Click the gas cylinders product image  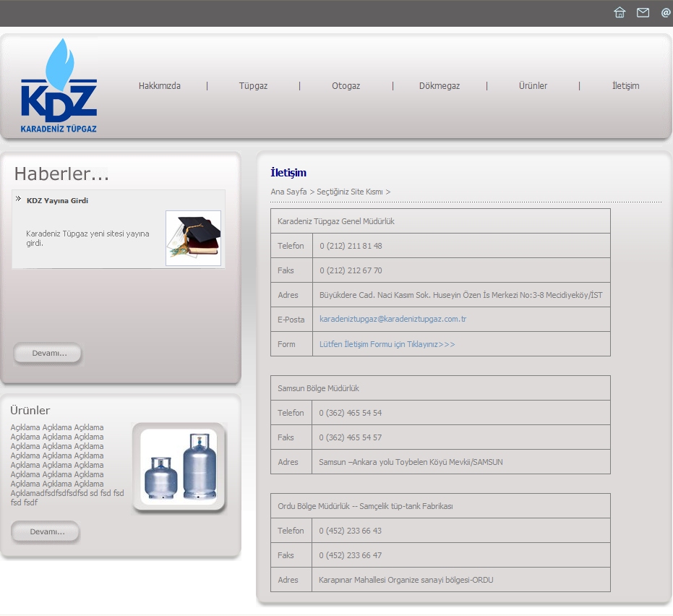(x=179, y=467)
